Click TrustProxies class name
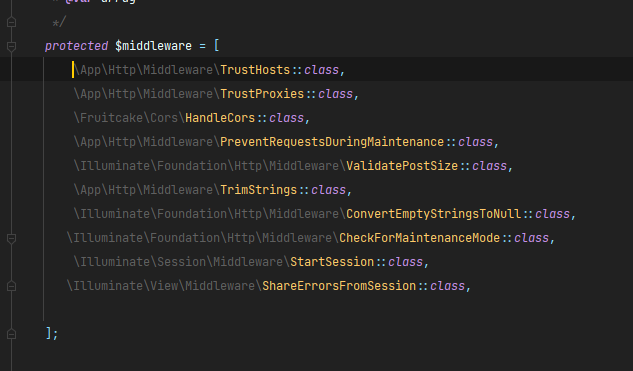The height and width of the screenshot is (371, 633). pos(262,94)
